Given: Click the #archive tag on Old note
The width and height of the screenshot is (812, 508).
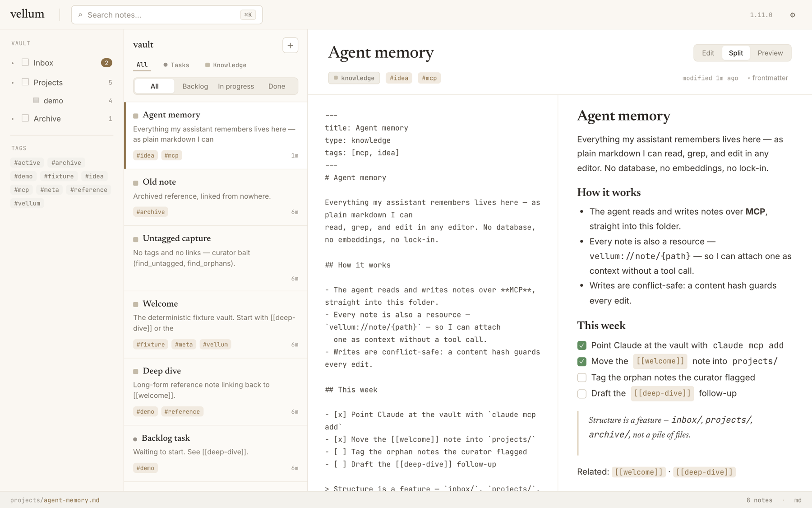Looking at the screenshot, I should point(151,212).
